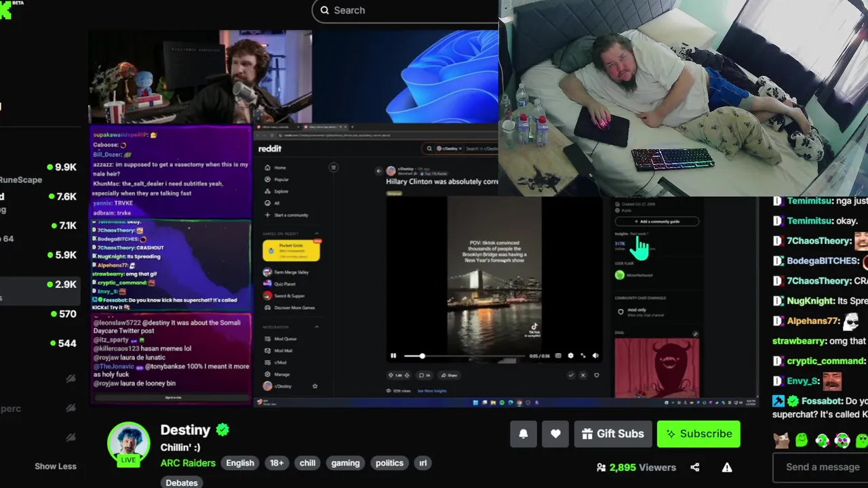This screenshot has height=488, width=868.
Task: Select the cat emote above message box
Action: pos(781,440)
